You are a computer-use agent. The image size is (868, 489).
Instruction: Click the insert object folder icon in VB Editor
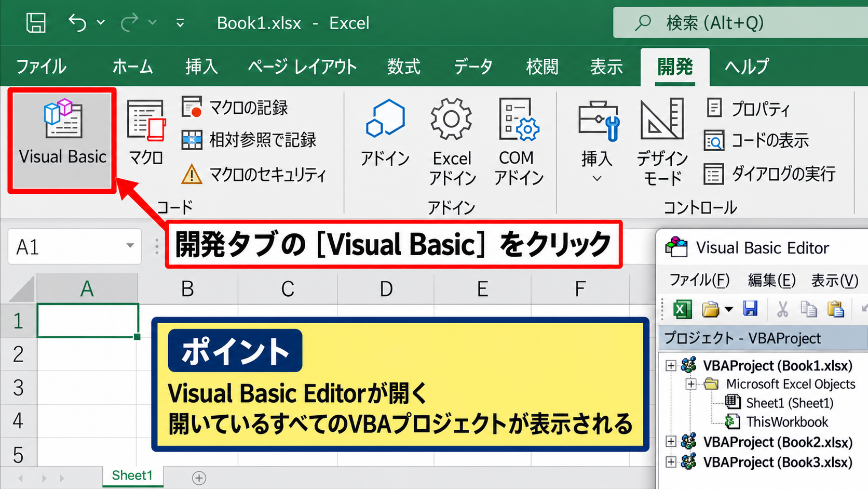coord(711,309)
